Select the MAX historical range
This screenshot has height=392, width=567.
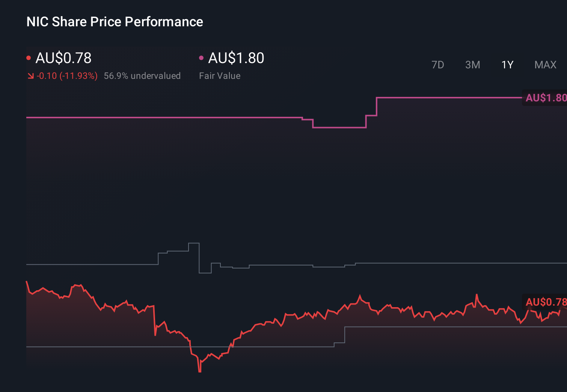click(545, 65)
